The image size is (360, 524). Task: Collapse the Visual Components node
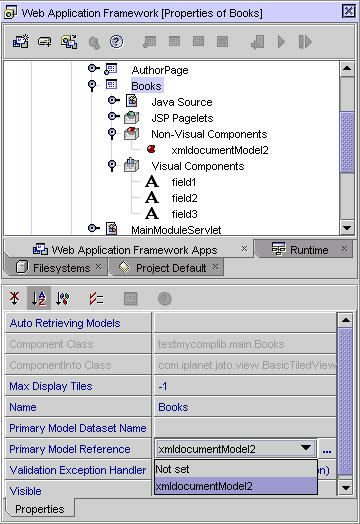(112, 165)
